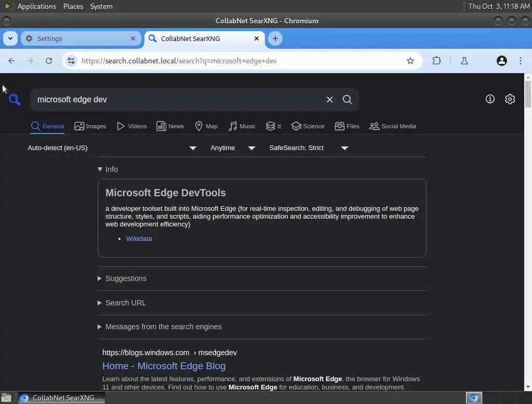Click the Microsoft Edge DevTools heading
This screenshot has width=532, height=404.
(x=166, y=193)
